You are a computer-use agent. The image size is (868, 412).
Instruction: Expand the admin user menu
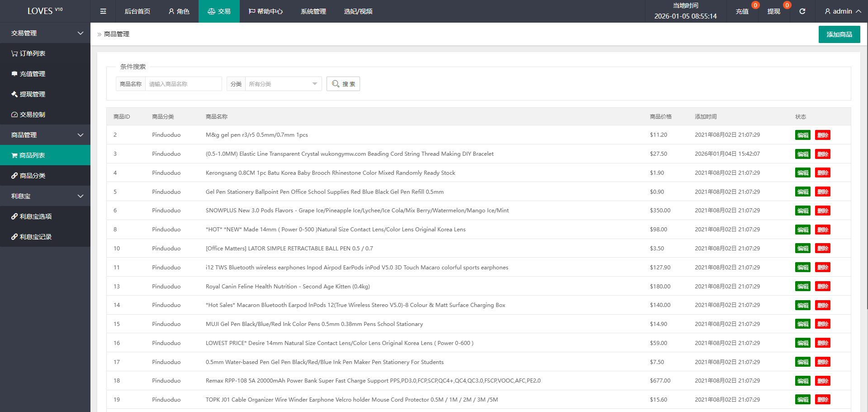tap(843, 11)
